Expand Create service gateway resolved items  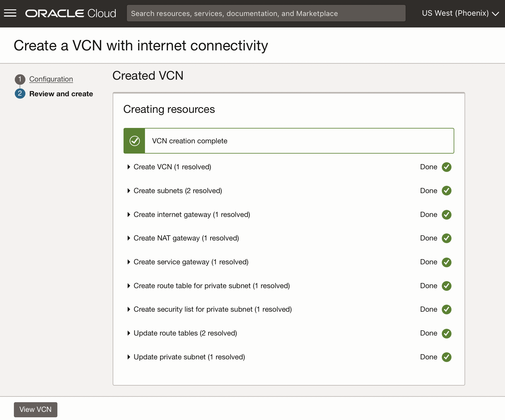[129, 262]
